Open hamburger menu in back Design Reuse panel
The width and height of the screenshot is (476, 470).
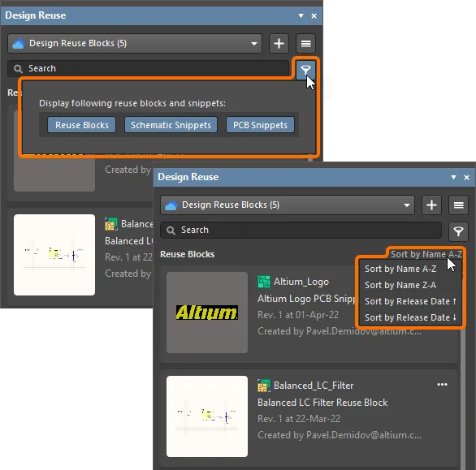point(305,43)
